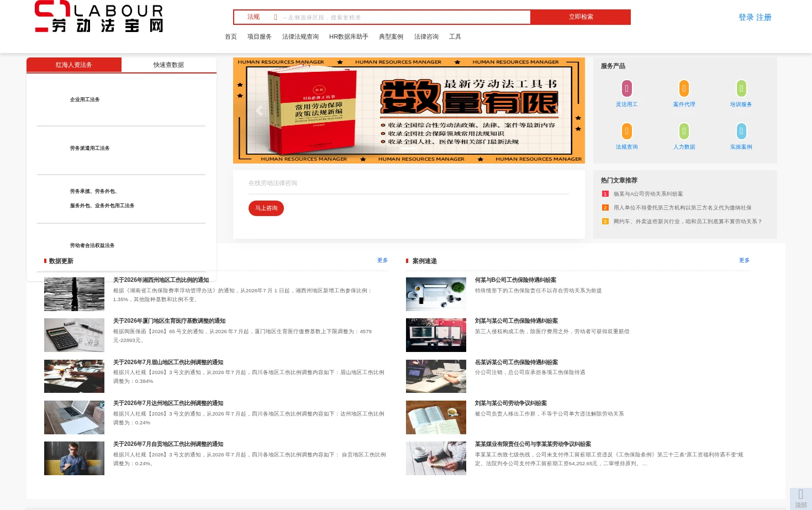The image size is (812, 510).
Task: Click thumbnail for 眉山地区工伤比例 notice
Action: coord(74,376)
